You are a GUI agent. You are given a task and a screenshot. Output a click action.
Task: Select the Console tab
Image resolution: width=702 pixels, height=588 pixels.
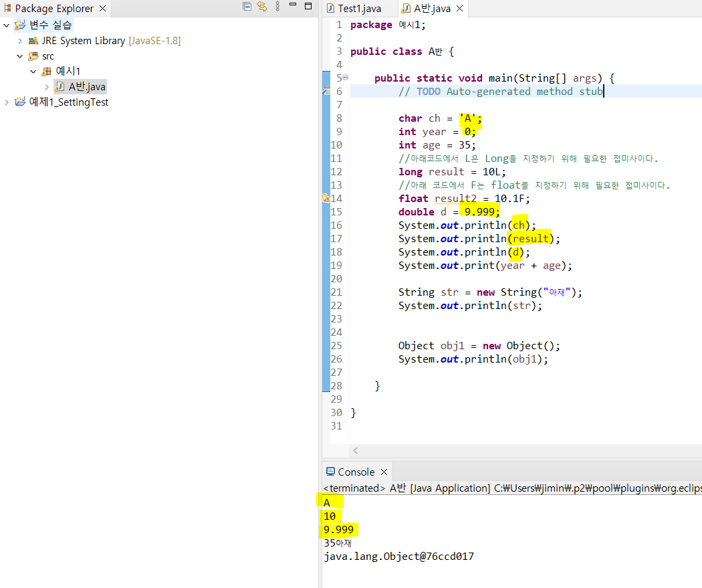coord(356,472)
